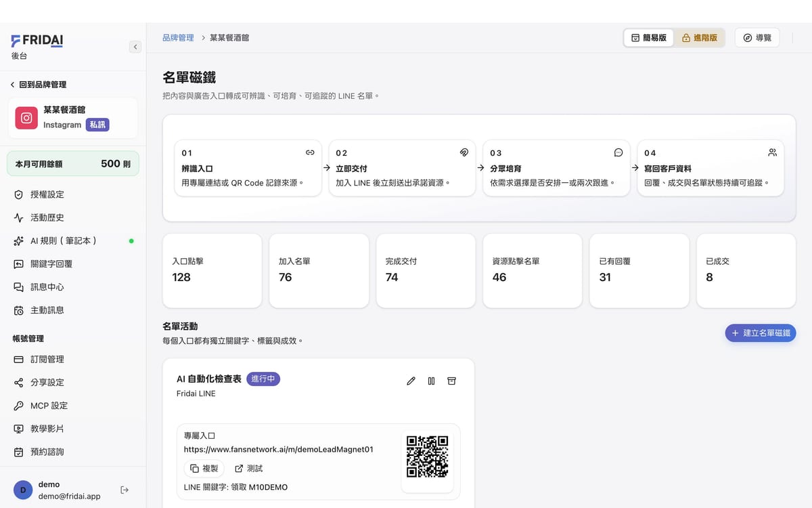
Task: Click the 01 辨識入口 step card
Action: tap(248, 168)
